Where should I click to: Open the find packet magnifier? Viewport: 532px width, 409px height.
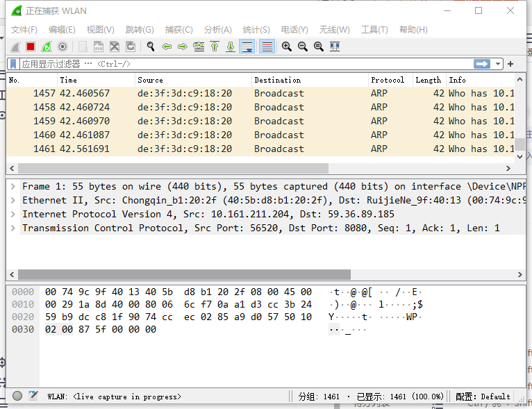click(x=150, y=47)
